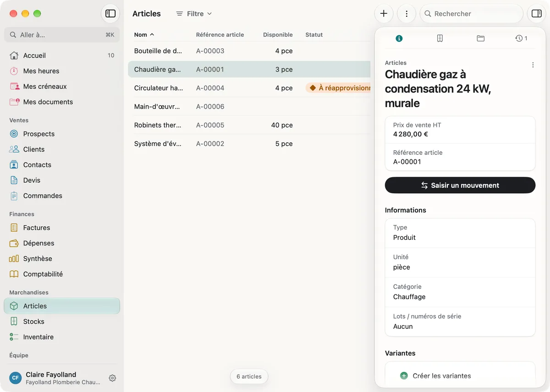Viewport: 550px width, 392px height.
Task: Click the Prix de vente HT field
Action: point(460,130)
